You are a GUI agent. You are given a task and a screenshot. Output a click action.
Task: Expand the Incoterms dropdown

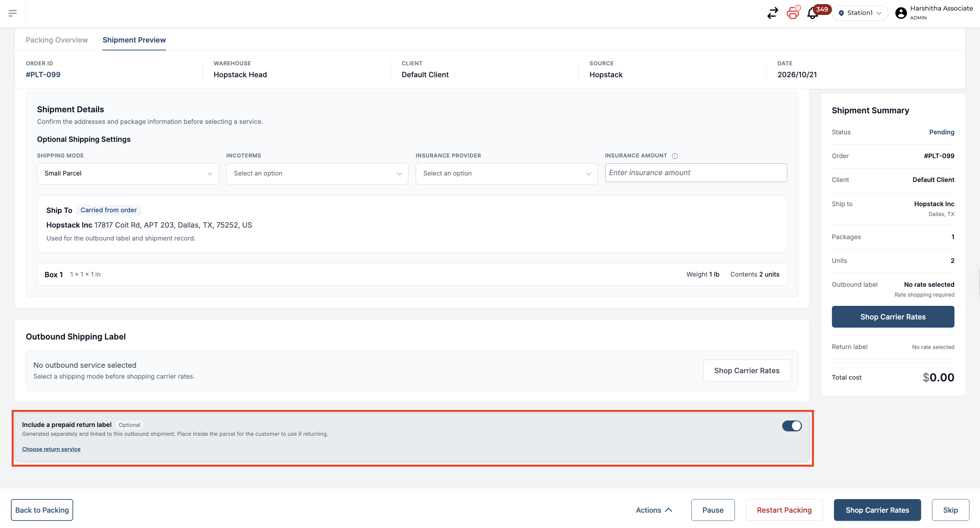click(317, 174)
